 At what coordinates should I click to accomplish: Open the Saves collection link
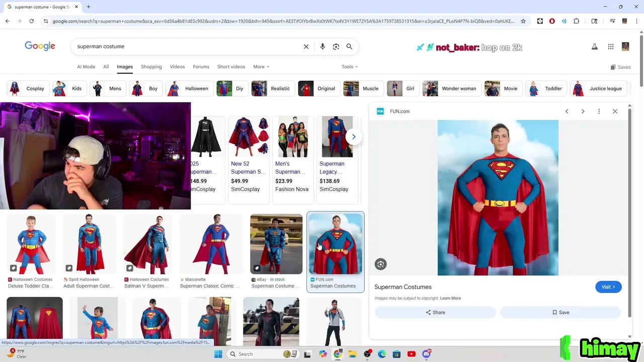(x=620, y=67)
